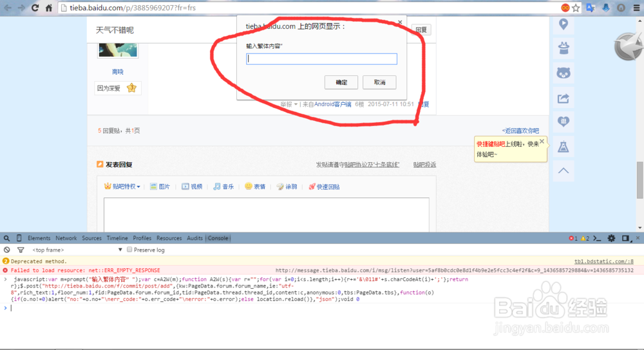Enable the Preserve log checkbox

[129, 250]
